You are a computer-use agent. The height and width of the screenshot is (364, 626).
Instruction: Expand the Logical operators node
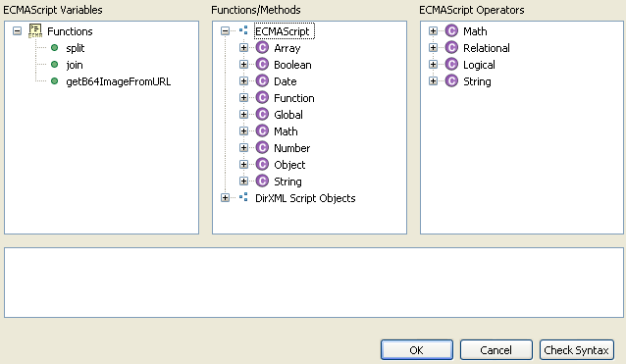(x=433, y=64)
